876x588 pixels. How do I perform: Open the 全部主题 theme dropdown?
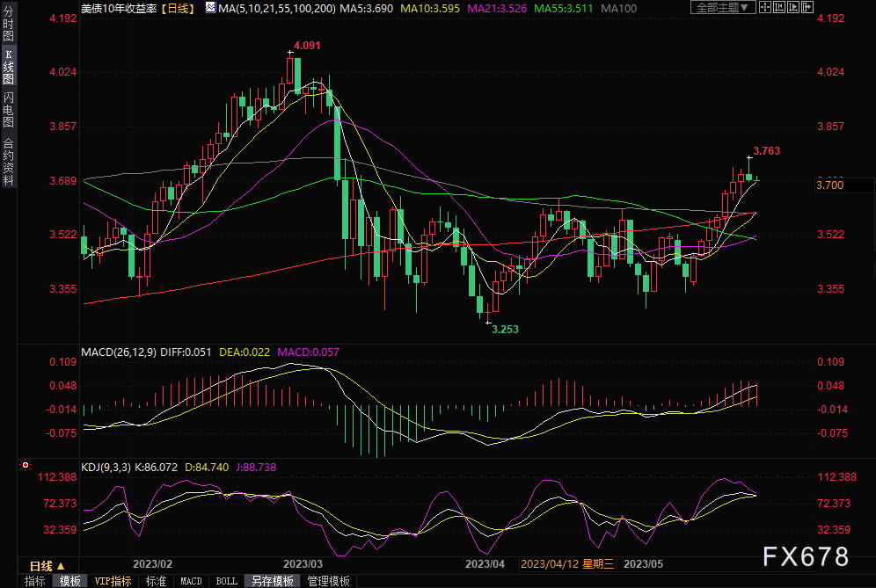click(723, 7)
